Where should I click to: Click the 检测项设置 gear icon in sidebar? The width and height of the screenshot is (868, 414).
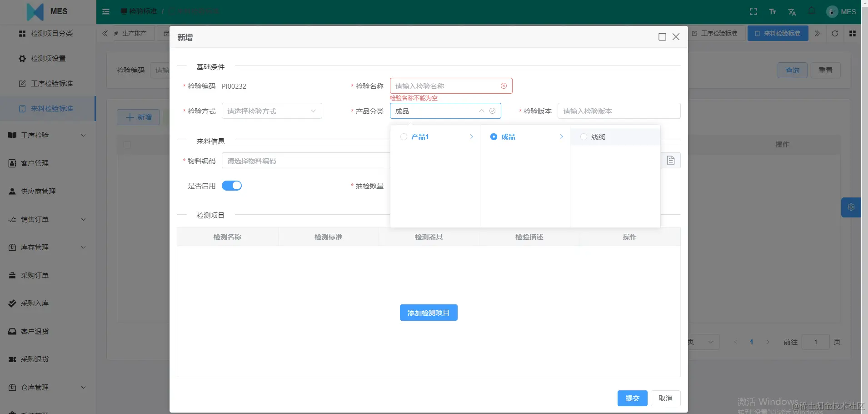point(22,59)
